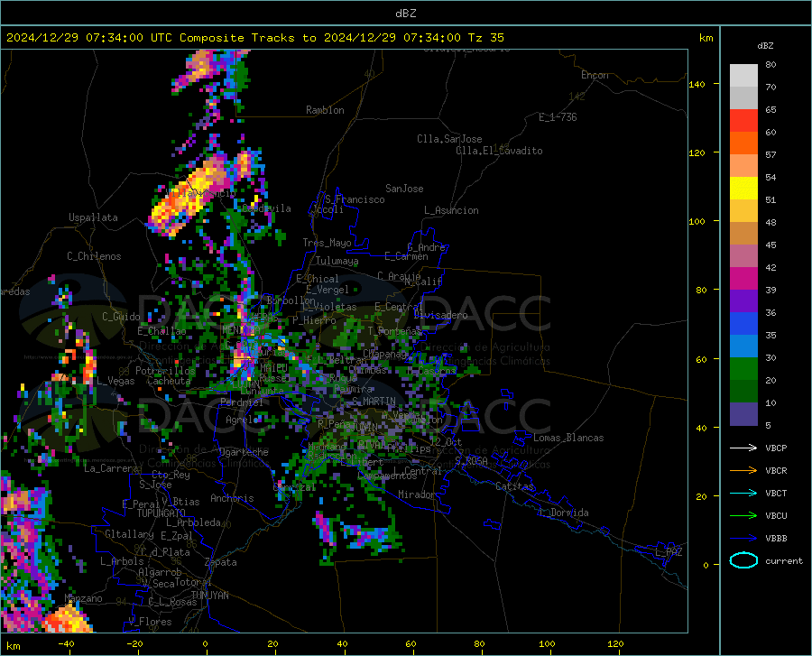The width and height of the screenshot is (812, 656).
Task: Select the slate 5-10 dBZ legend swatch
Action: coord(743,414)
